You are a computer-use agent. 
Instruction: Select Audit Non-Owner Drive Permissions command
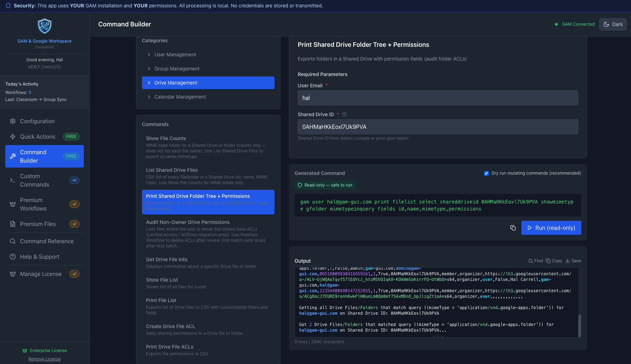pyautogui.click(x=208, y=234)
